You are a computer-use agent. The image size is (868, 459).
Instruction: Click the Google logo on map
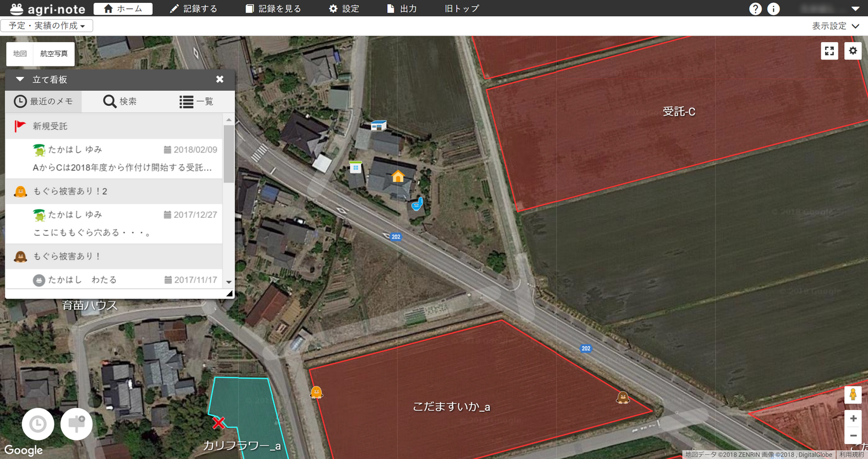coord(24,450)
